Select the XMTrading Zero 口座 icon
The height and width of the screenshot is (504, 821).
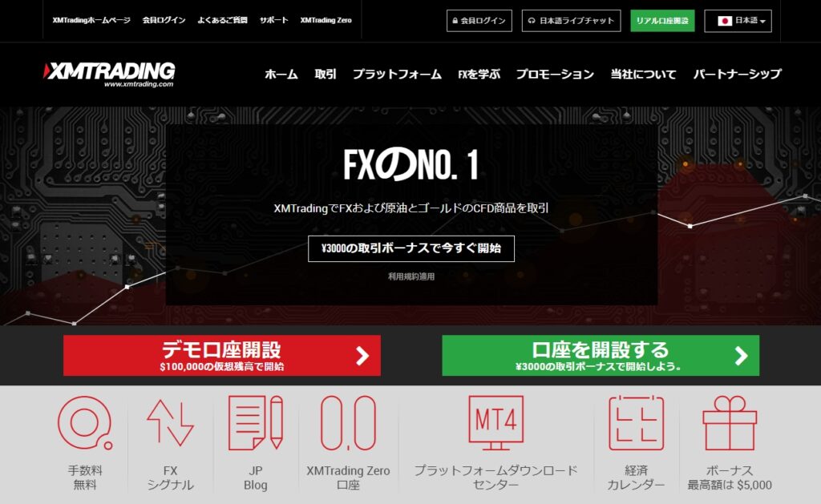tap(348, 423)
